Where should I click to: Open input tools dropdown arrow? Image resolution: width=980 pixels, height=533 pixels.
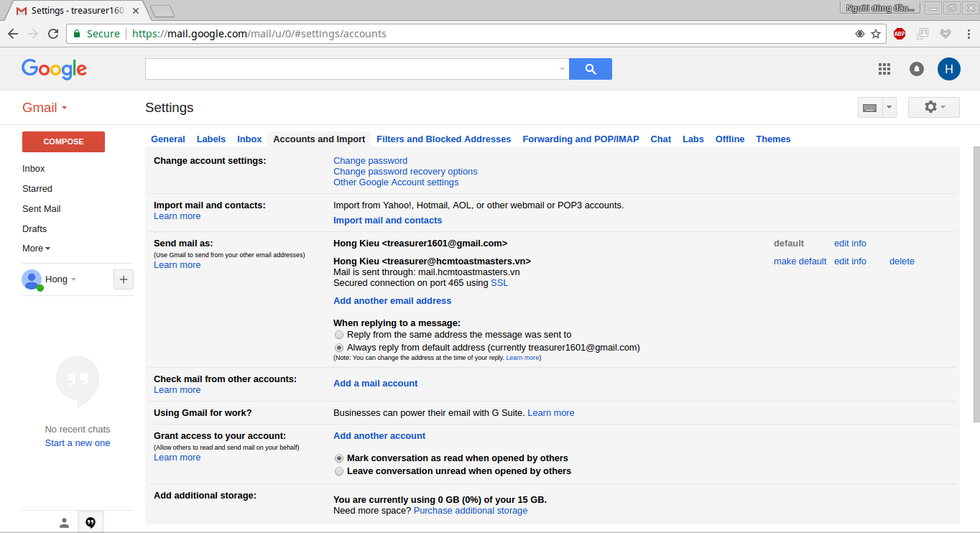[x=889, y=108]
